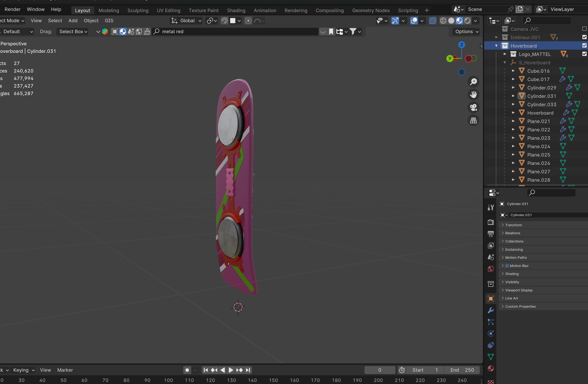Click mesh data icon next to Plane.024
The height and width of the screenshot is (384, 588).
pyautogui.click(x=562, y=146)
